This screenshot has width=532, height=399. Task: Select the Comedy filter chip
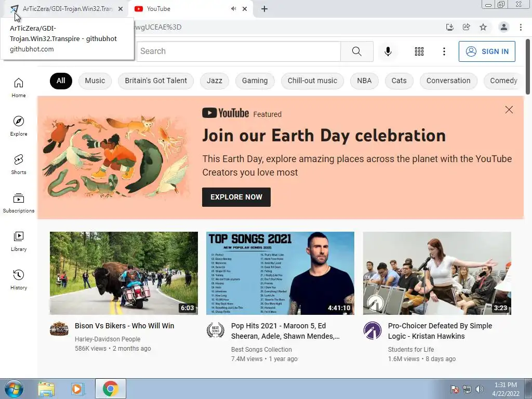point(504,81)
